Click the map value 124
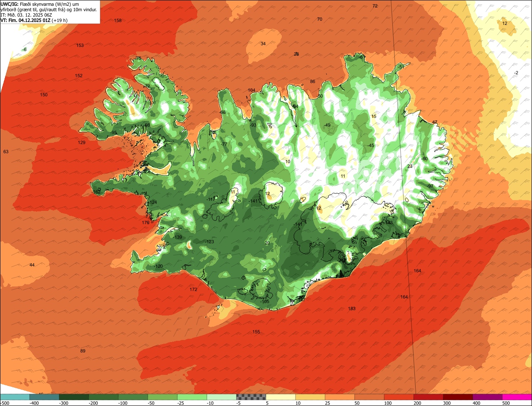Screen dimensions: 532x406 coord(153,202)
